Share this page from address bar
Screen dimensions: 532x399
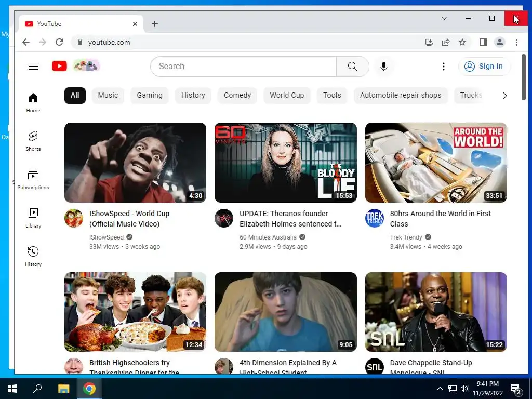[445, 42]
